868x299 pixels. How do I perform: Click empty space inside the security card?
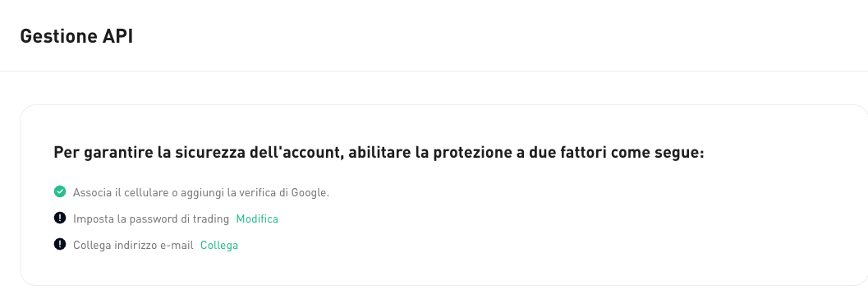click(553, 232)
